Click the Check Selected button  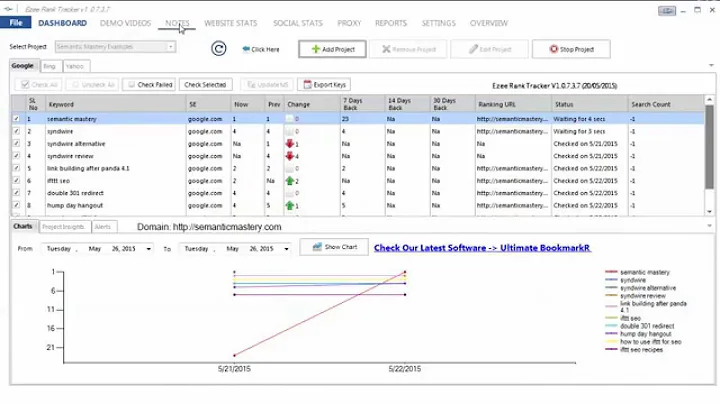[205, 84]
